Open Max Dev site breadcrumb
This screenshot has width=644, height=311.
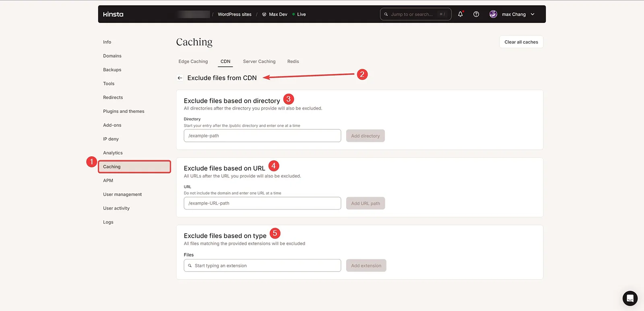pyautogui.click(x=278, y=14)
